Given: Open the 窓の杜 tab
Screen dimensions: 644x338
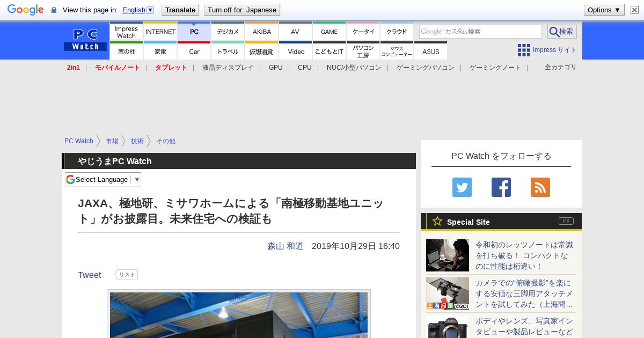Looking at the screenshot, I should pyautogui.click(x=126, y=52).
